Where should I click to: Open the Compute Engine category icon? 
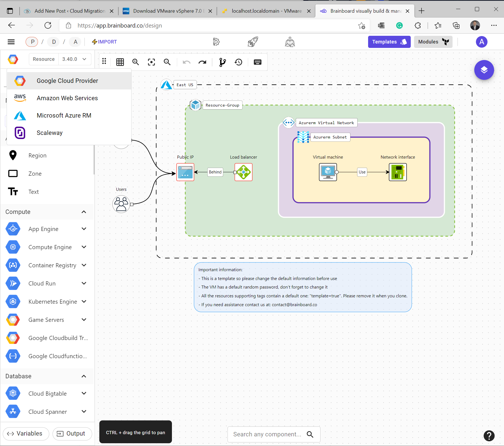(x=13, y=247)
